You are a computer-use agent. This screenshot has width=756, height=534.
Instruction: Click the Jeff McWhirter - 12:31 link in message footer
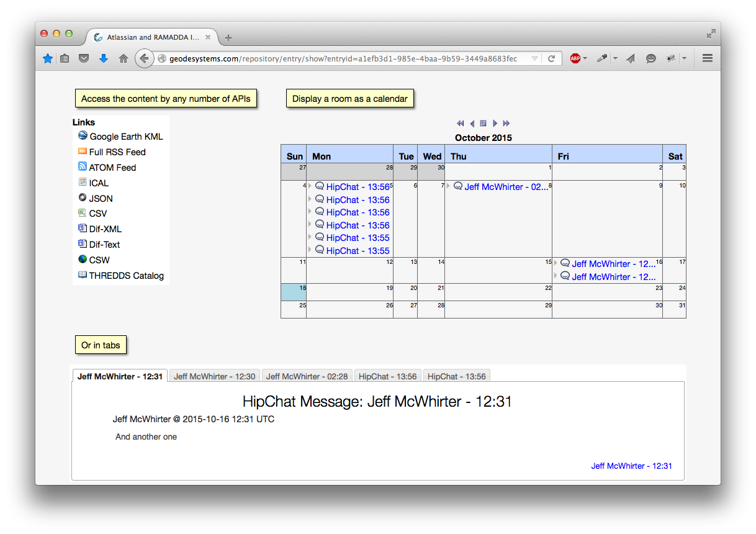click(x=631, y=466)
